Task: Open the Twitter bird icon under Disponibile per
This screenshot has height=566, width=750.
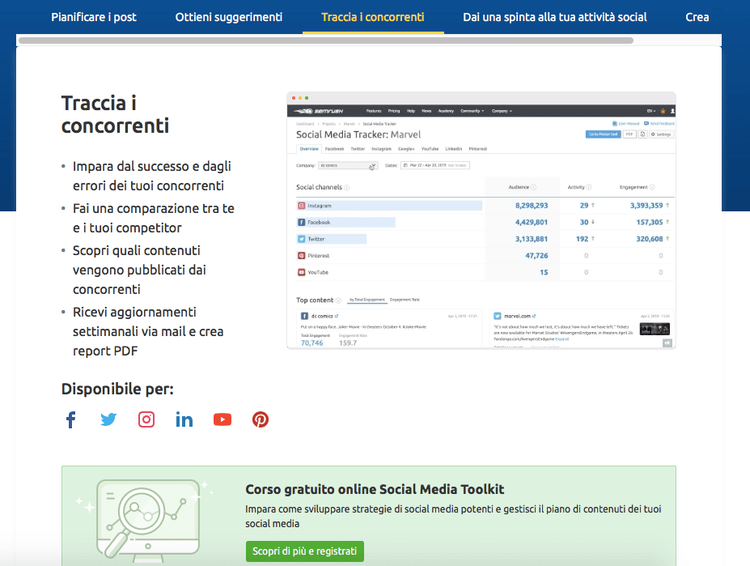Action: tap(108, 420)
